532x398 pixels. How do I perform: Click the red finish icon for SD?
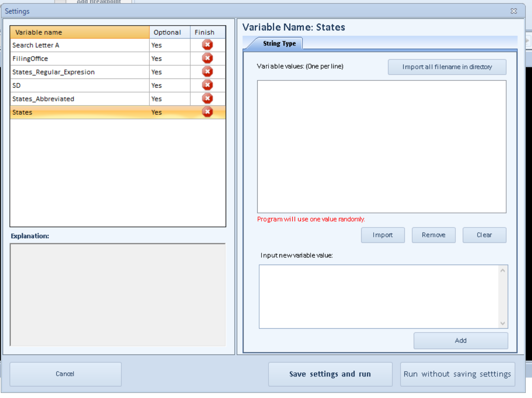pyautogui.click(x=207, y=85)
